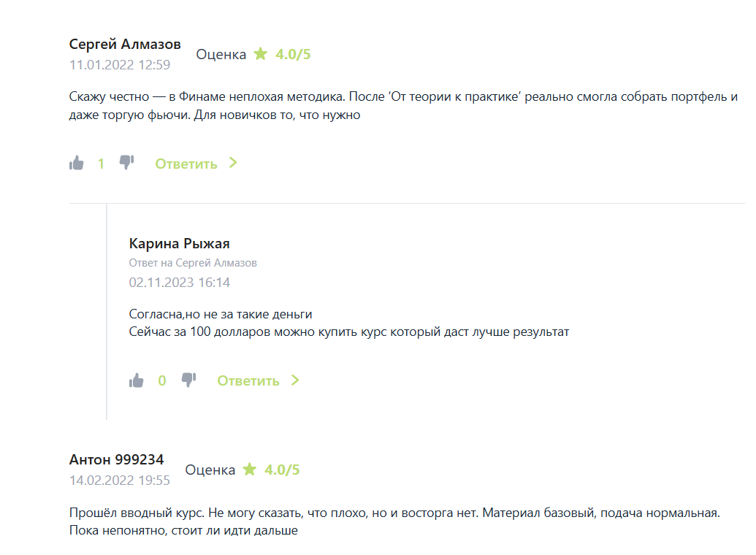Thumbs down Карина Рыжая's reply
This screenshot has height=555, width=756.
click(x=188, y=380)
